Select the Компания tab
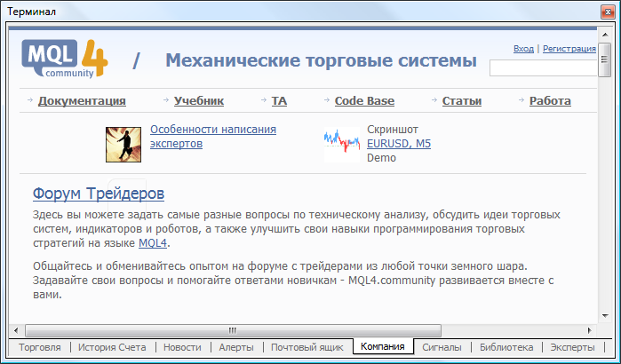Image resolution: width=621 pixels, height=364 pixels. click(383, 346)
